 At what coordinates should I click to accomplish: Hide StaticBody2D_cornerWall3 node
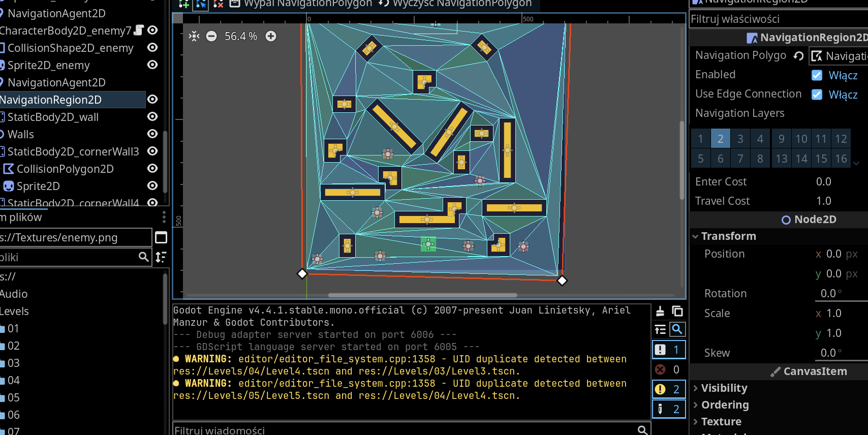click(152, 151)
